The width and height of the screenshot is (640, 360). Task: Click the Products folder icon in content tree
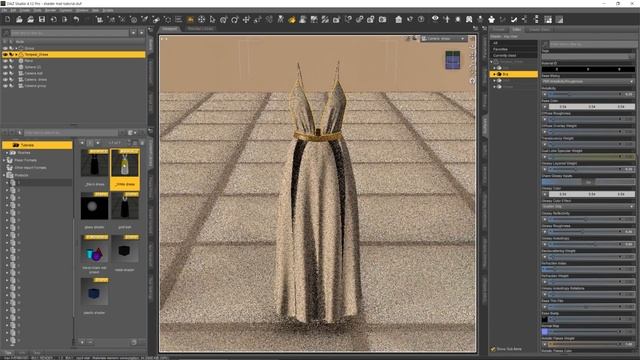[x=10, y=175]
